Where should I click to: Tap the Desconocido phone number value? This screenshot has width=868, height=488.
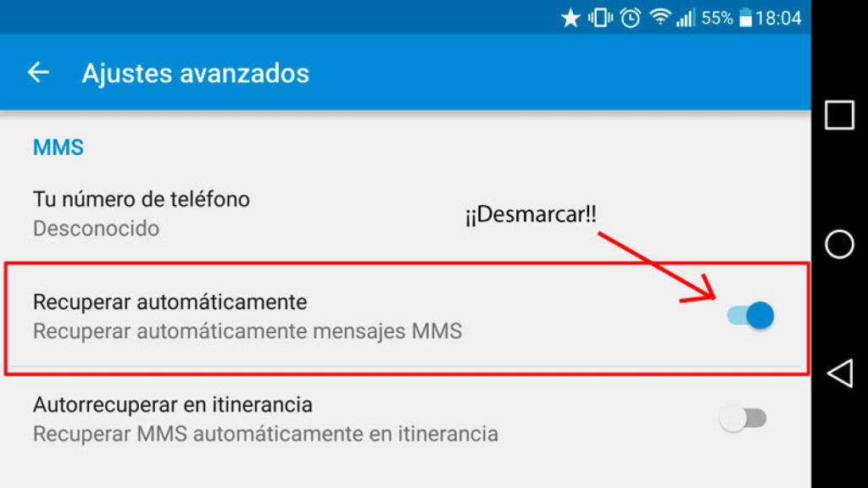coord(97,228)
